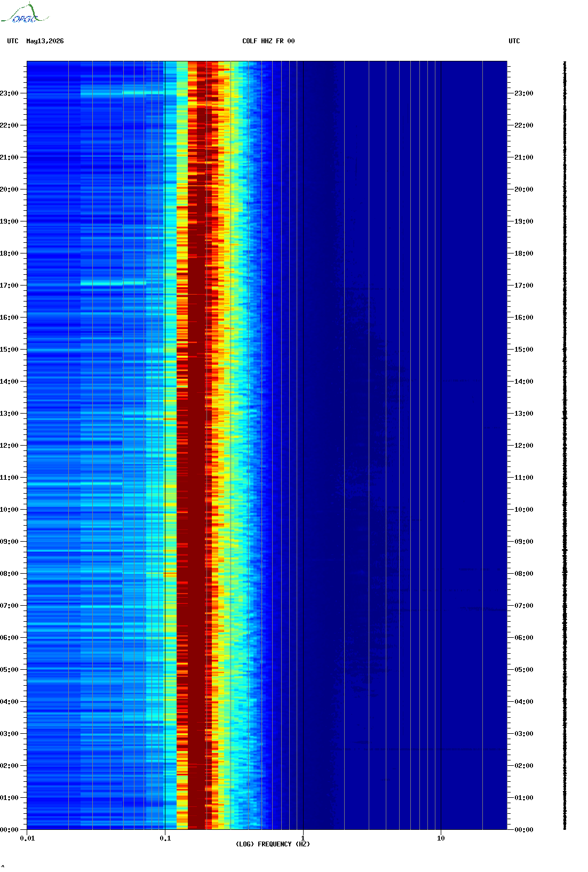Click the 0.01 frequency axis label
588x872 pixels.
coord(27,838)
